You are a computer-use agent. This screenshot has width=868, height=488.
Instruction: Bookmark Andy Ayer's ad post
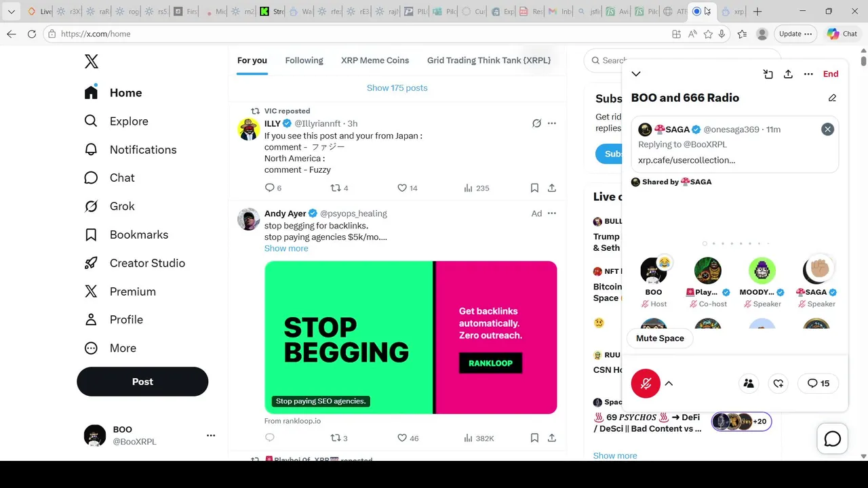coord(534,438)
